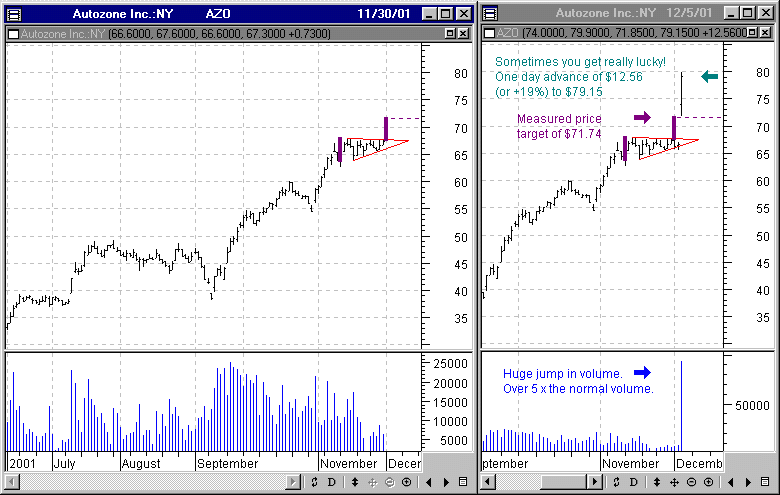Toggle the checkbox beside AZO pane label in right window
This screenshot has width=780, height=495.
point(489,33)
